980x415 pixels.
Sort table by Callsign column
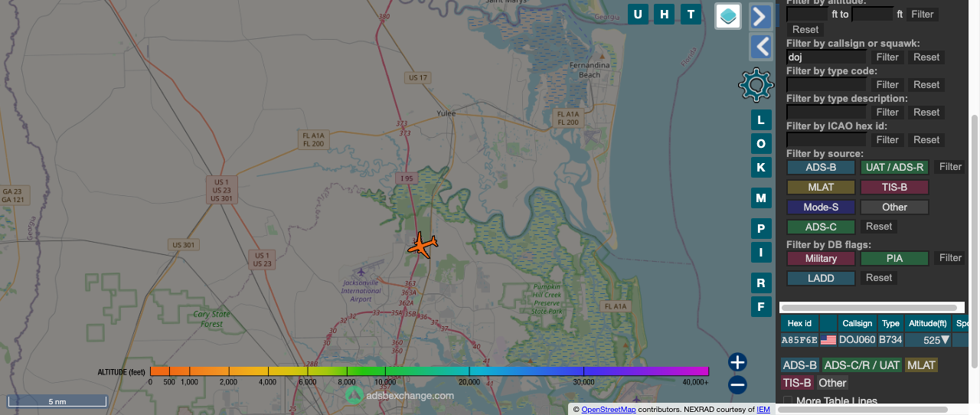click(857, 323)
